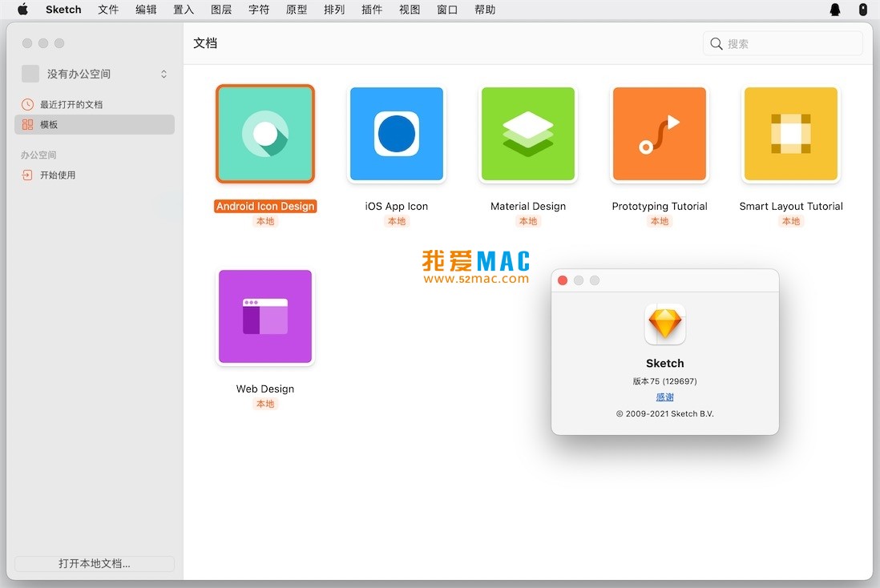Select 模板 in the sidebar
Screen dimensions: 880x588
pos(48,124)
